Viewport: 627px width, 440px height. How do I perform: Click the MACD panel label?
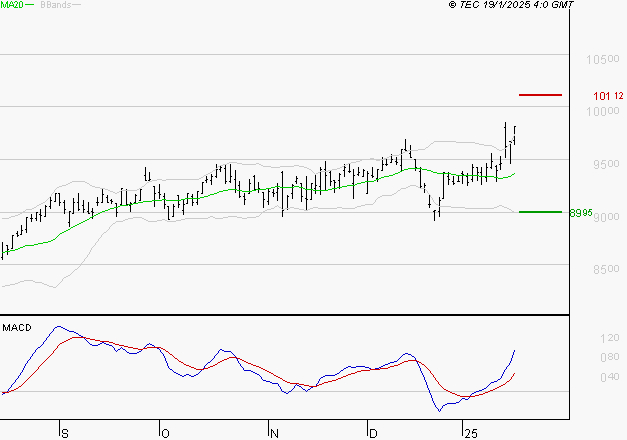[17, 328]
